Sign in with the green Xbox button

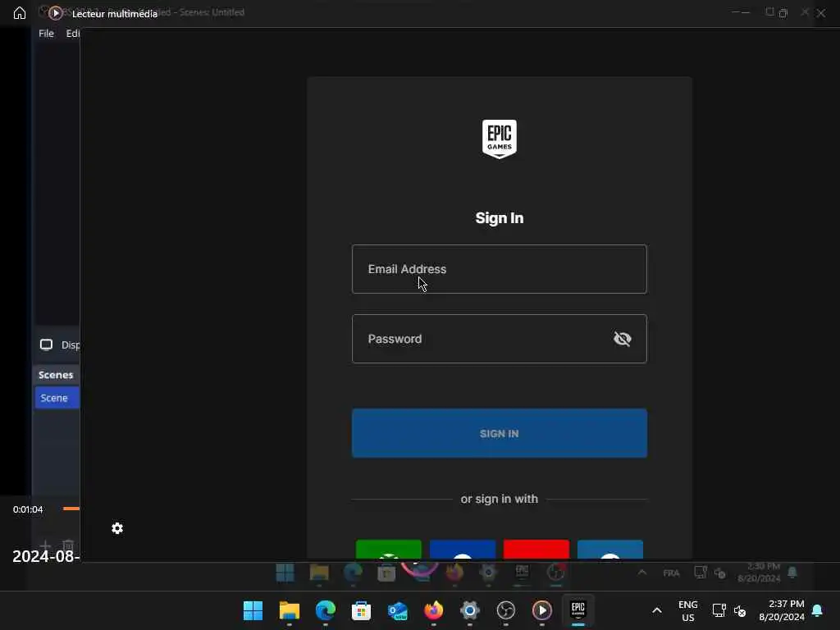(388, 549)
